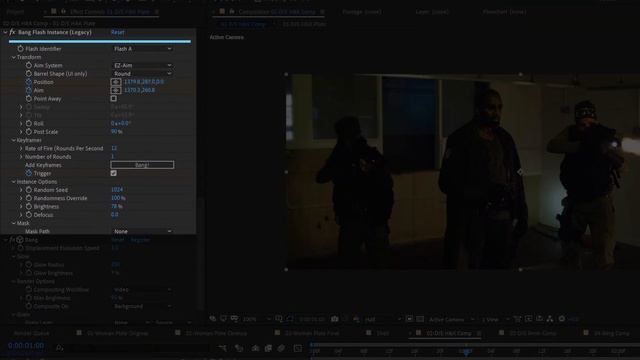Click Aim crosshair point picker

click(116, 90)
